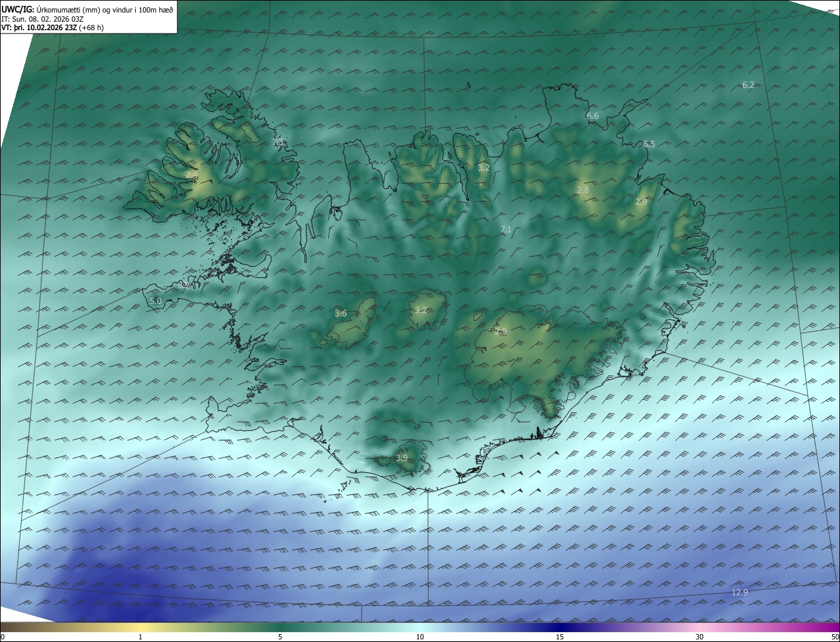Viewport: 840px width, 642px height.
Task: Click the 15 tick label on color scale
Action: 560,637
